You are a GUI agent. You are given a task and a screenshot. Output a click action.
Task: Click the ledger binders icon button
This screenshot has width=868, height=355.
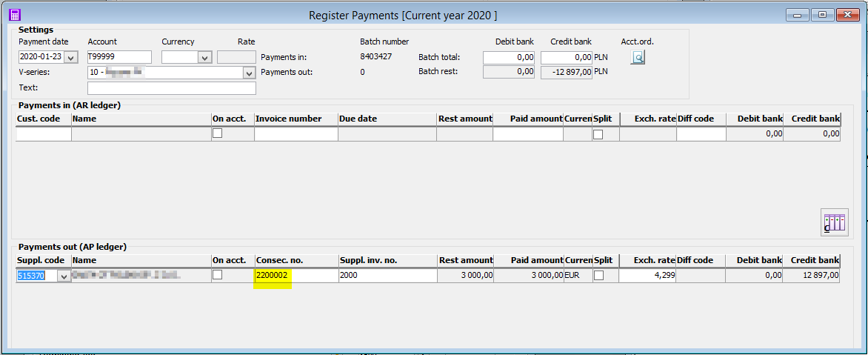tap(835, 222)
